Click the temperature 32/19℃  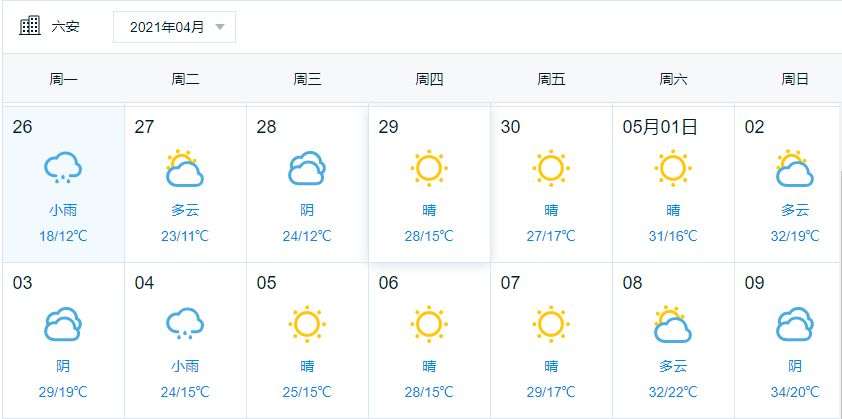coord(795,236)
